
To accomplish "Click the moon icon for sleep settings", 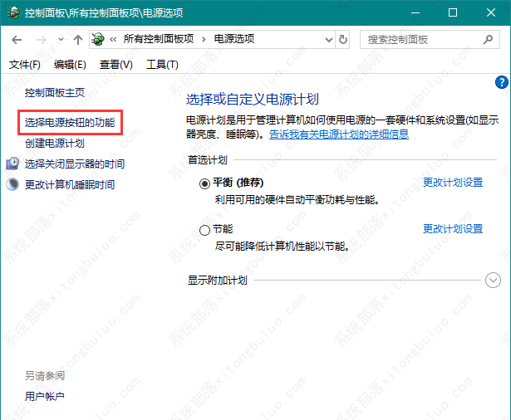I will coord(12,184).
